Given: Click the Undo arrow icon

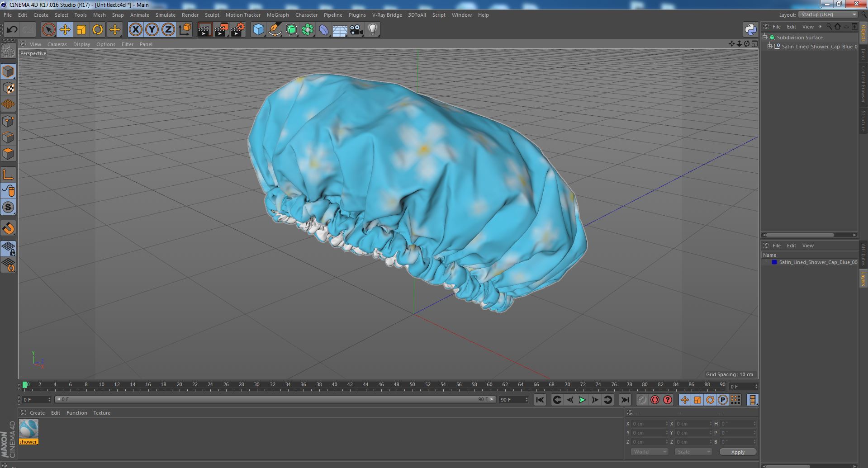Looking at the screenshot, I should (x=12, y=30).
